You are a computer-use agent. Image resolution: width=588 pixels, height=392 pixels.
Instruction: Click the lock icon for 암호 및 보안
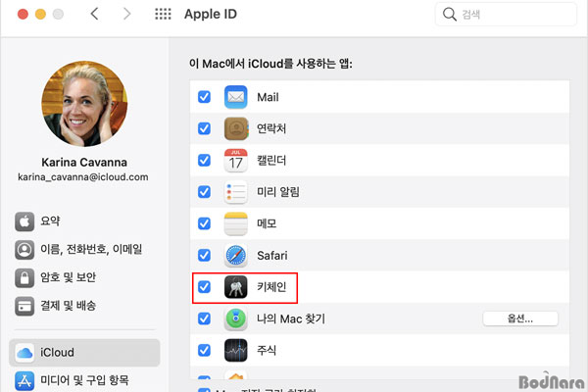coord(24,277)
